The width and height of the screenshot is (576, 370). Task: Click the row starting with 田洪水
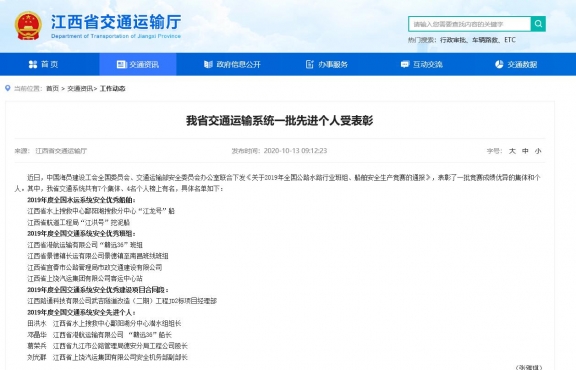tap(104, 323)
